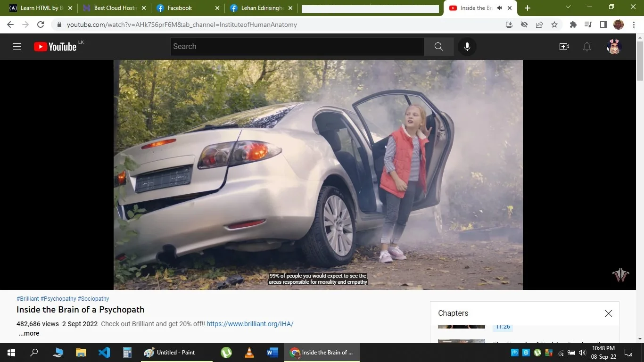This screenshot has width=644, height=362.
Task: Open system volume control in tray
Action: pyautogui.click(x=582, y=353)
